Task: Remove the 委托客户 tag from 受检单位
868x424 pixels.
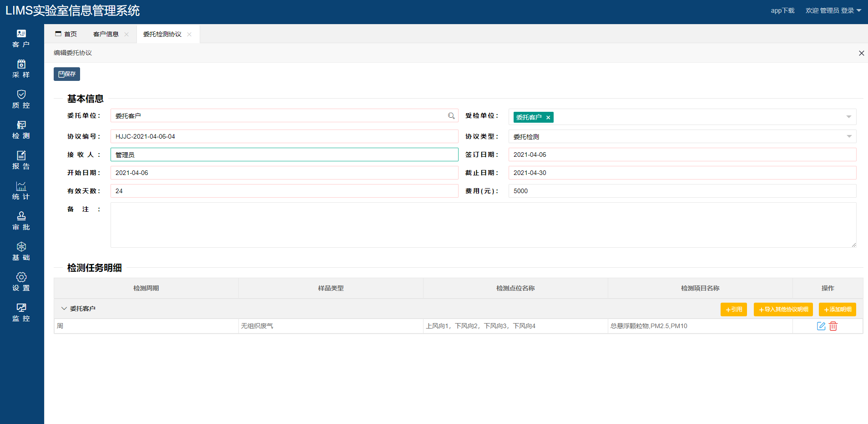Action: (548, 117)
